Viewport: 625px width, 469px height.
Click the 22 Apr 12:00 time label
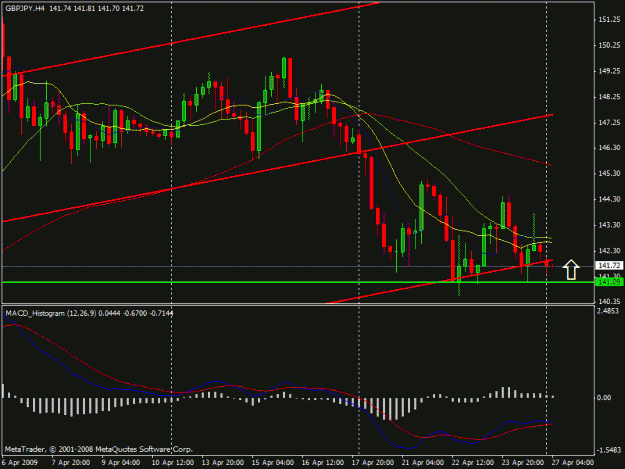[x=473, y=463]
